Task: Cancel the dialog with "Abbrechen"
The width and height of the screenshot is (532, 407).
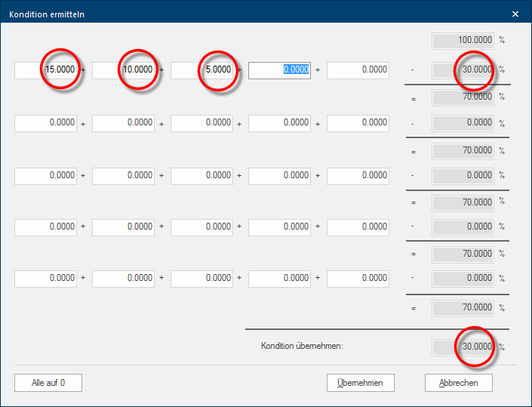Action: click(458, 383)
